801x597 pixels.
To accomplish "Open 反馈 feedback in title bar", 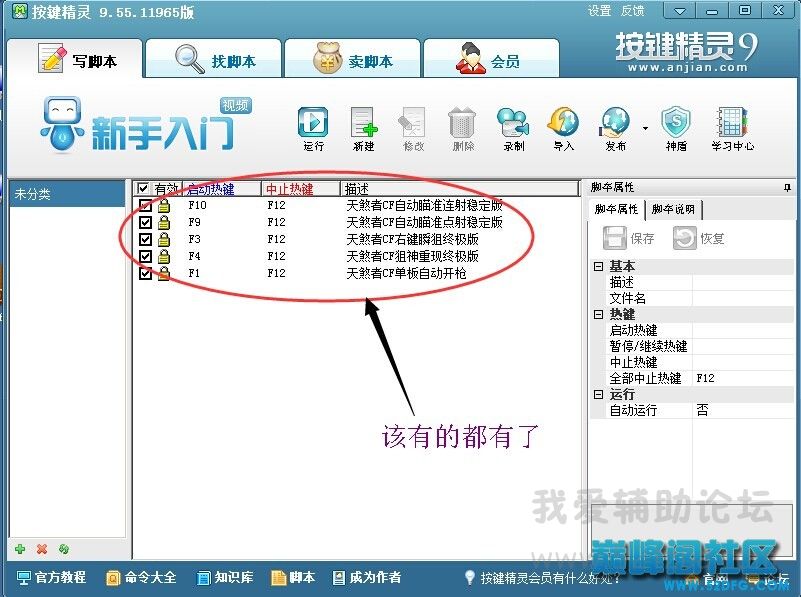I will coord(632,11).
